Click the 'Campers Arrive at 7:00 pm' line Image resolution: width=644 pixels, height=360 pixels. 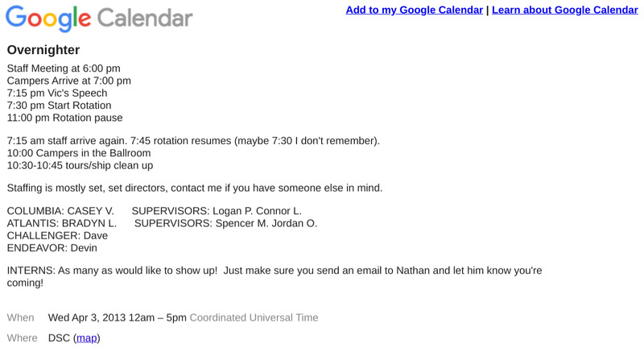(68, 81)
